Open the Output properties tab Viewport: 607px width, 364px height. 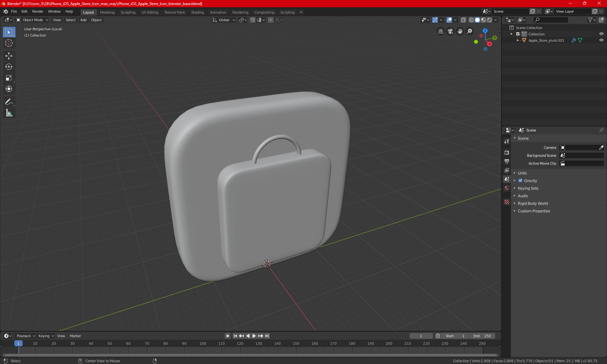507,161
